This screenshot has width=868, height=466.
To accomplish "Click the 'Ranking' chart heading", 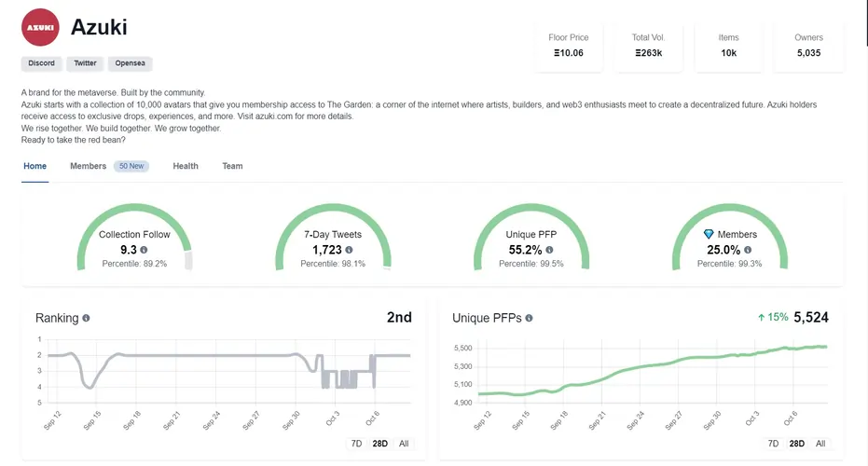I will (57, 318).
